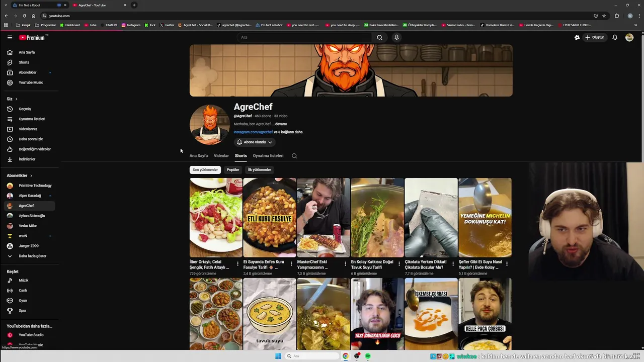The image size is (644, 362).
Task: Start voice search with microphone icon
Action: click(396, 37)
